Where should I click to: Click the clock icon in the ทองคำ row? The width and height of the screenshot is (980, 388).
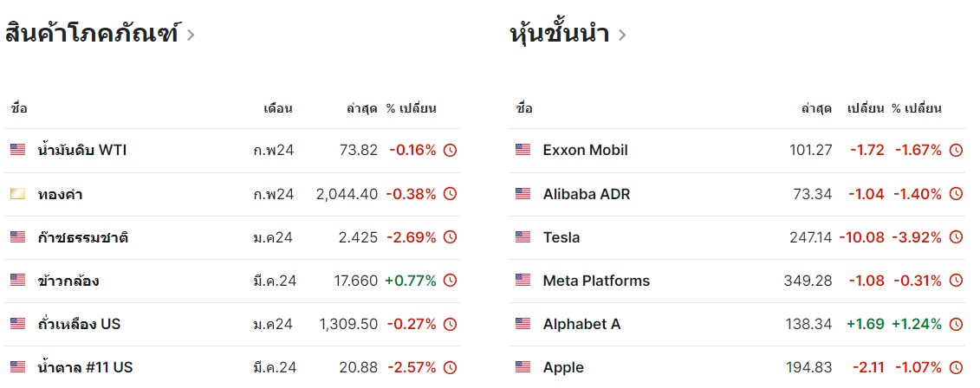[450, 194]
